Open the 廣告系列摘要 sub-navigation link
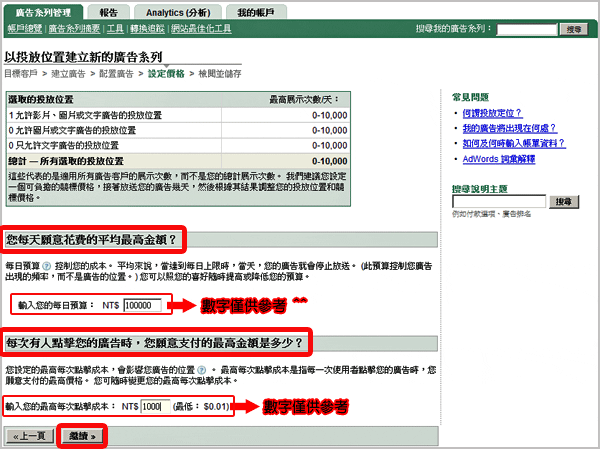This screenshot has width=600, height=449. coord(74,28)
